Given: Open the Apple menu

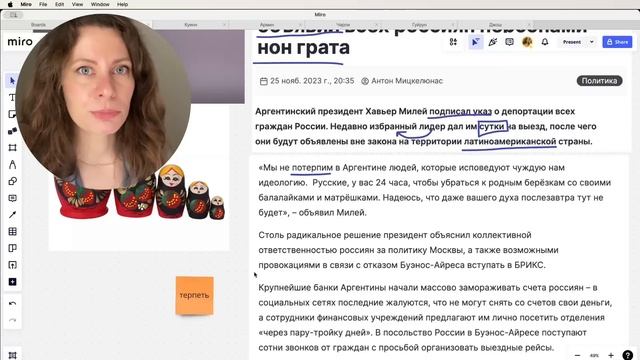Looking at the screenshot, I should 10,4.
